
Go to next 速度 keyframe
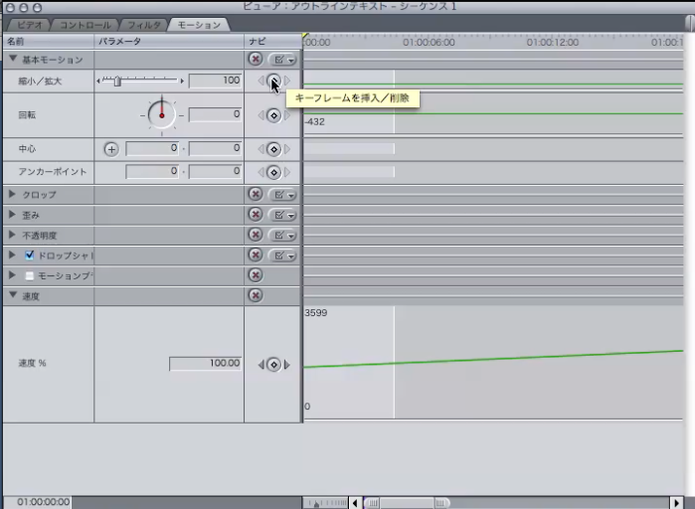click(x=287, y=364)
